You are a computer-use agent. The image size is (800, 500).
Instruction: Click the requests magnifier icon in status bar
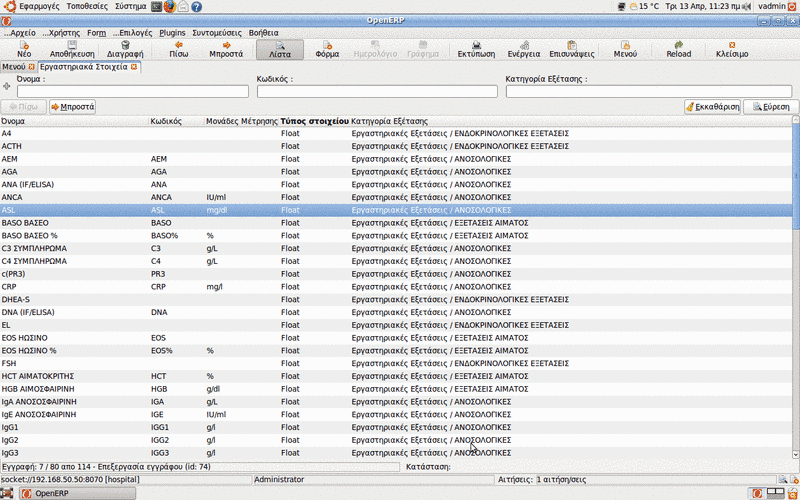tap(782, 480)
